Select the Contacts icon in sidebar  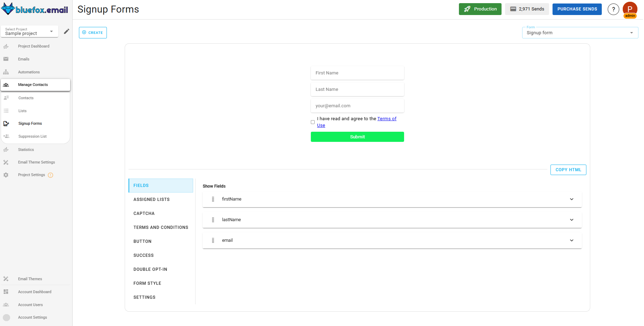tap(6, 98)
